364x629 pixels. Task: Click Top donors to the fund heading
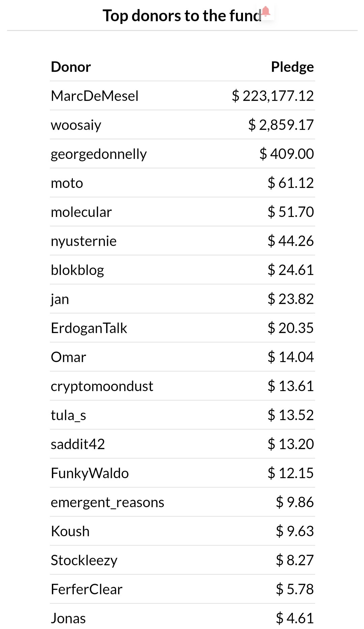pyautogui.click(x=182, y=16)
